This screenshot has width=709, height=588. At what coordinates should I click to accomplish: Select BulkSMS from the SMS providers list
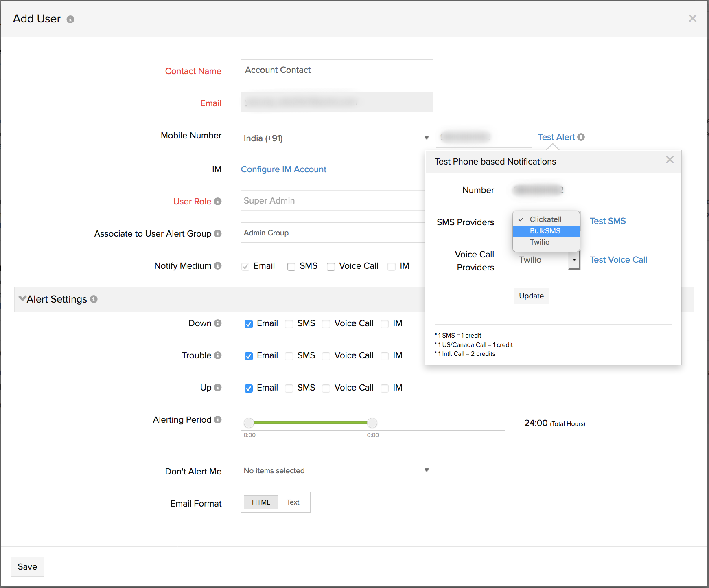pos(545,231)
